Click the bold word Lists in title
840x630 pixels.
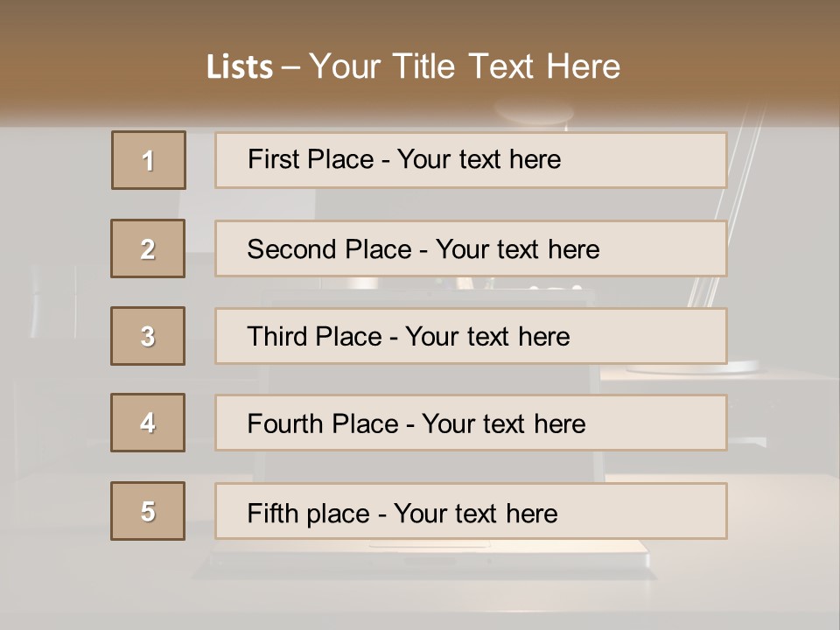pos(240,67)
